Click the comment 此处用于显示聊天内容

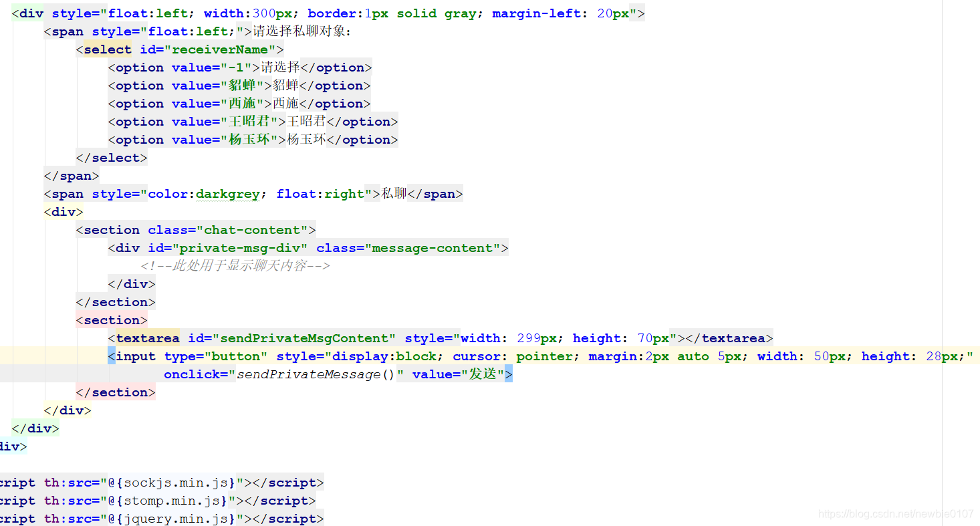[x=235, y=266]
